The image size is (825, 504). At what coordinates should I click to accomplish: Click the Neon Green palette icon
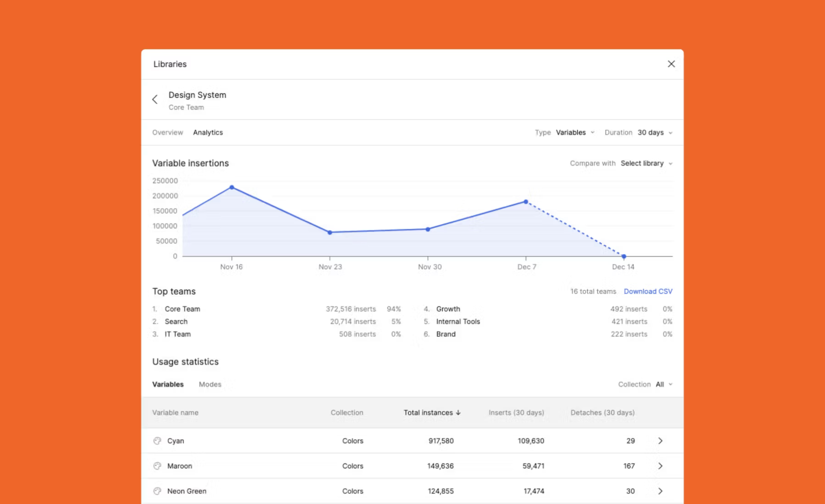[157, 491]
